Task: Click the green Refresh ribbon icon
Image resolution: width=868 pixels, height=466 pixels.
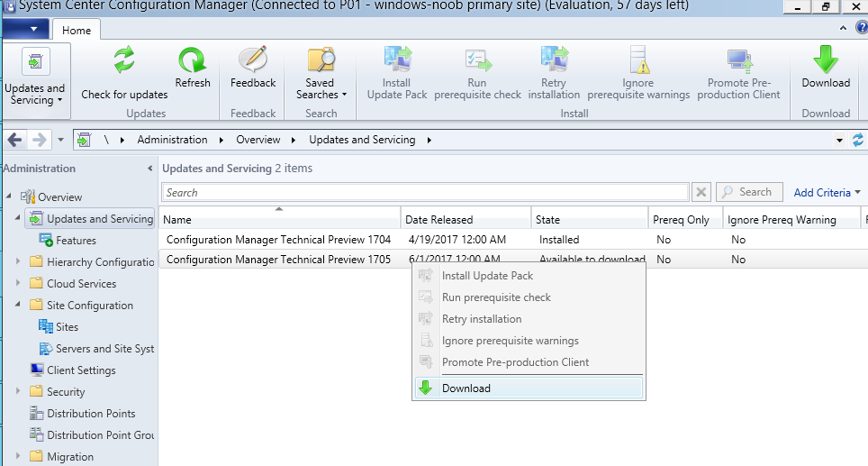Action: coord(192,59)
